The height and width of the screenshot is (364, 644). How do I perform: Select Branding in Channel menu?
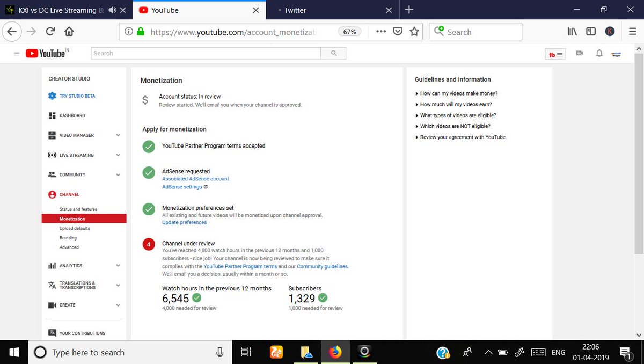point(68,238)
